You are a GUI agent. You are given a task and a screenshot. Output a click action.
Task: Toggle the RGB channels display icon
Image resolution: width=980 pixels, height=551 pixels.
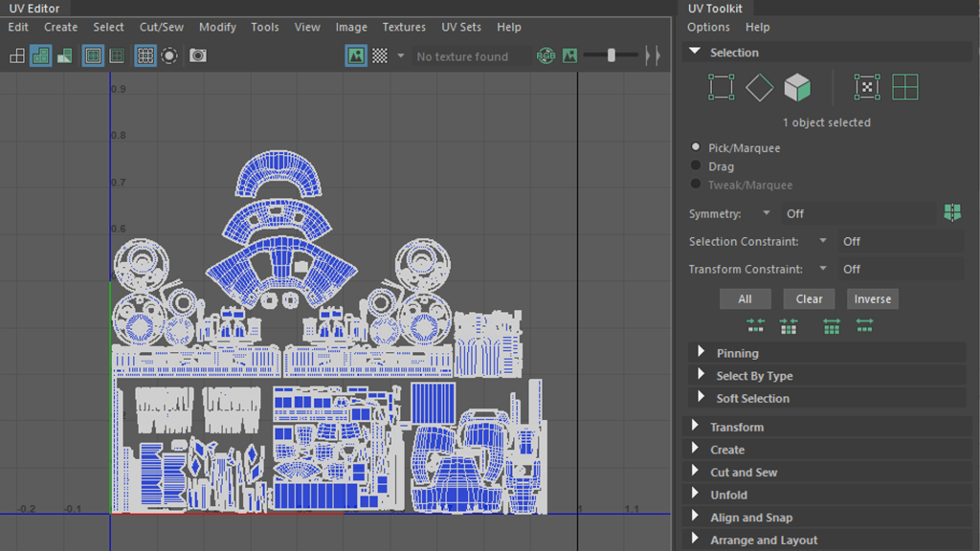546,56
